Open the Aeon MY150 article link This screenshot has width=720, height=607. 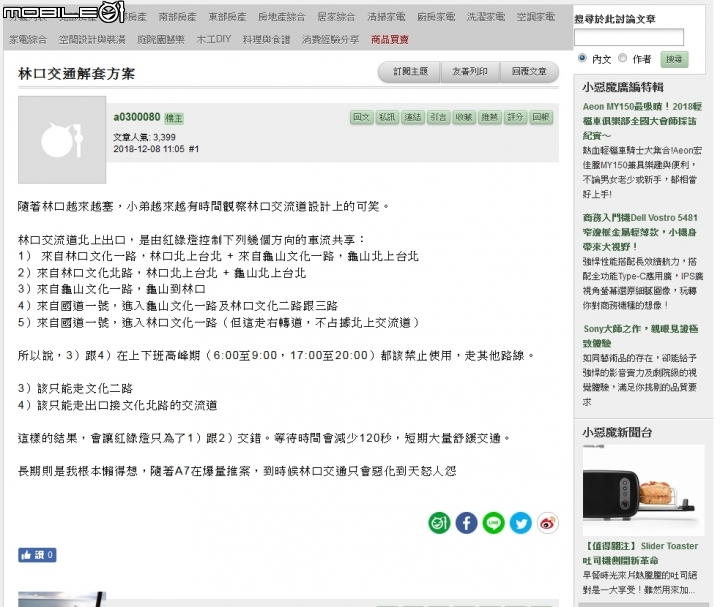[642, 121]
